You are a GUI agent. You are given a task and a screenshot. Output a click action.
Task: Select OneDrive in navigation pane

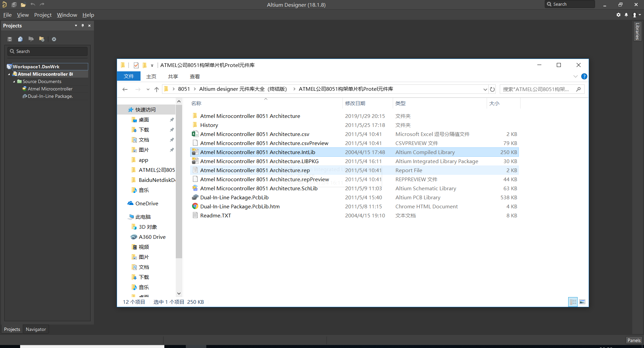[147, 203]
